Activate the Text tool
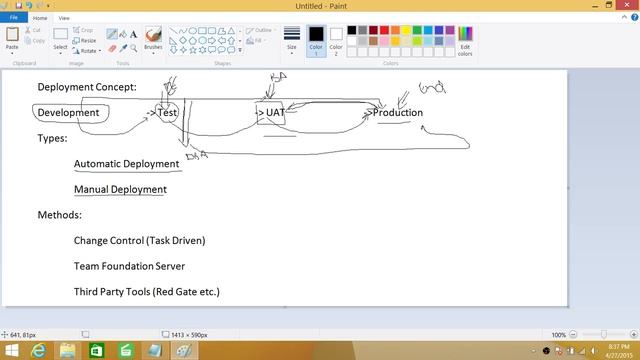This screenshot has width=640, height=360. click(133, 35)
